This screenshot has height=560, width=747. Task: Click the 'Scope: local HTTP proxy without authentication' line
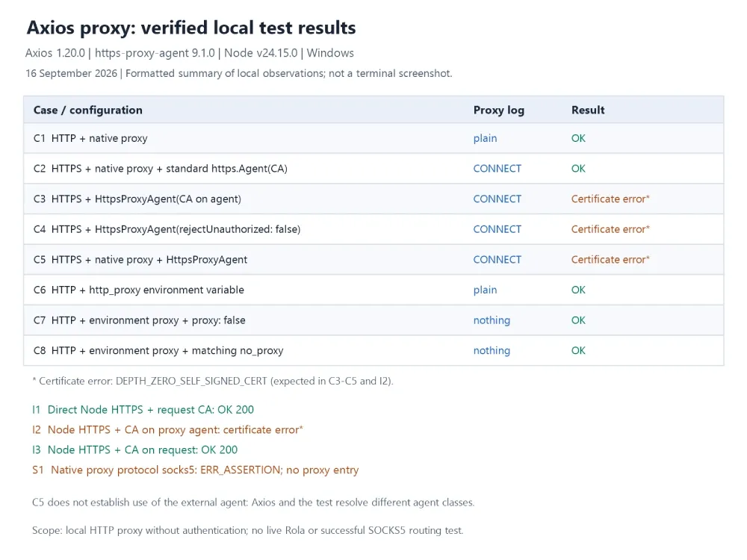coord(247,530)
